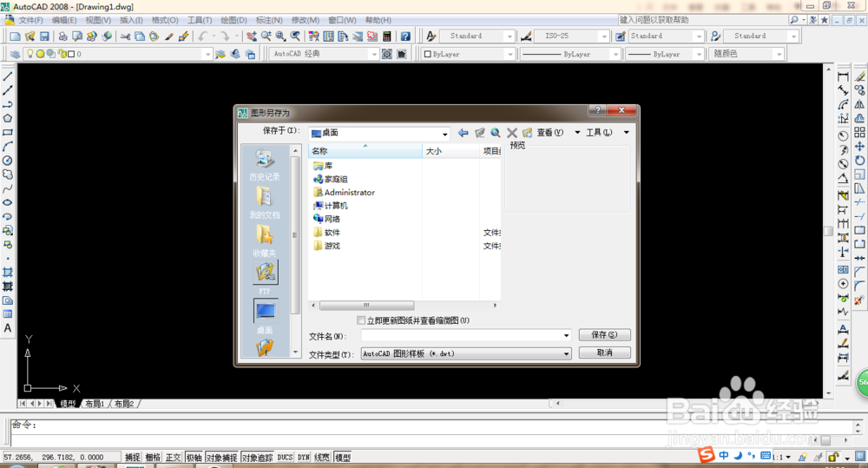Open the FTP shortcut in dialog sidebar
Viewport: 868px width, 468px height.
[x=265, y=278]
